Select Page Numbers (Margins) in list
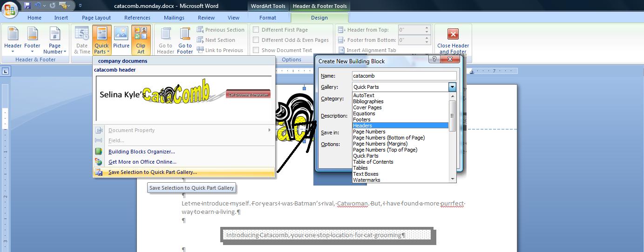The height and width of the screenshot is (252, 644). [x=400, y=144]
